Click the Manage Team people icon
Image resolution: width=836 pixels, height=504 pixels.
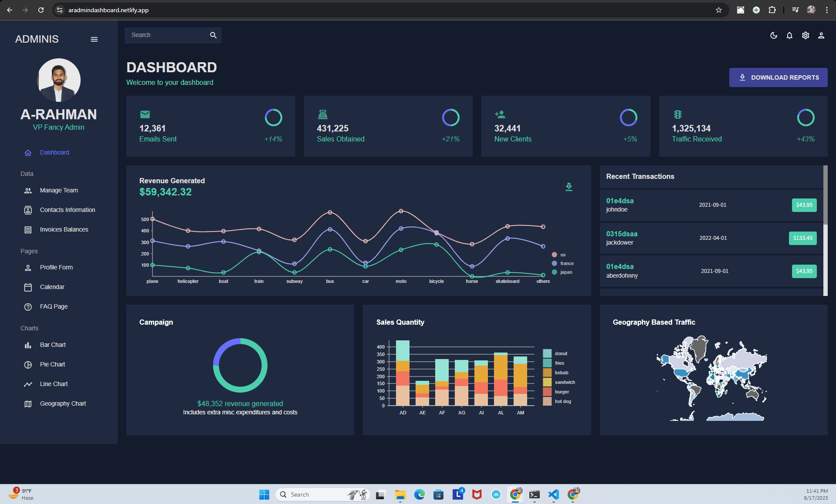pos(28,191)
